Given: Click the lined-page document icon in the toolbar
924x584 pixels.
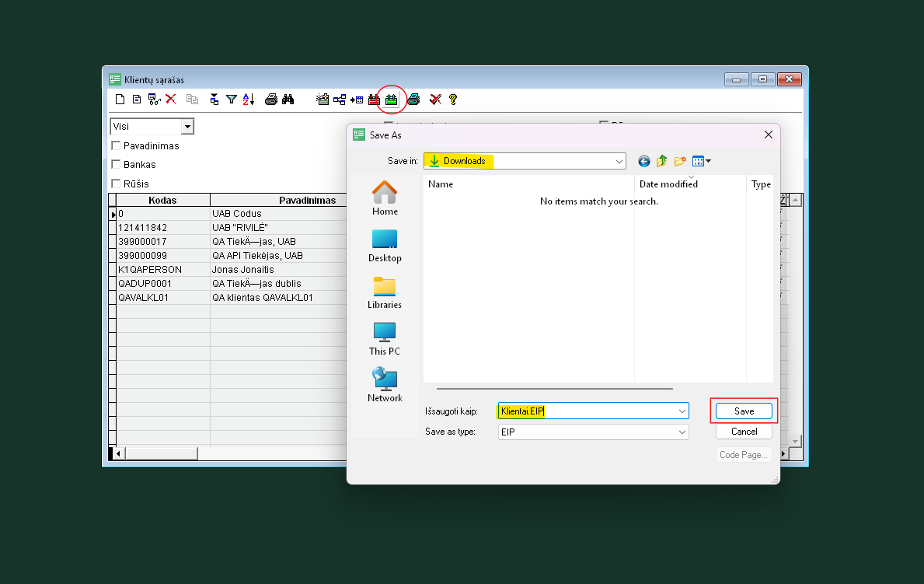Looking at the screenshot, I should pyautogui.click(x=137, y=99).
